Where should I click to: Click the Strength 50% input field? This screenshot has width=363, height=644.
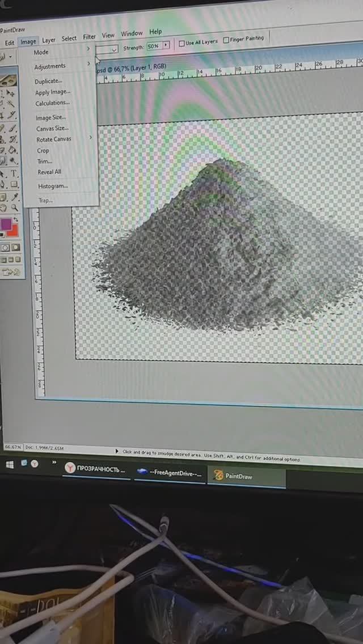[154, 46]
